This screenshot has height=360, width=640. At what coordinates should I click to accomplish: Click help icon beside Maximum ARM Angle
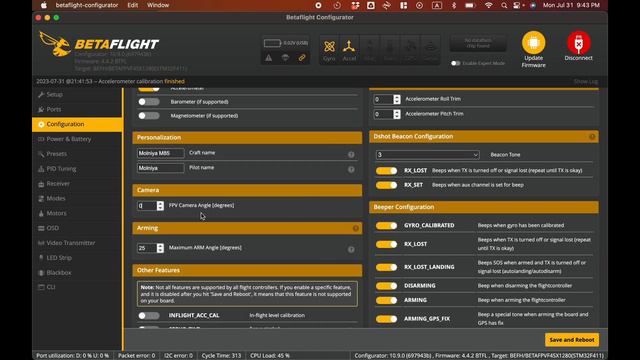point(351,249)
